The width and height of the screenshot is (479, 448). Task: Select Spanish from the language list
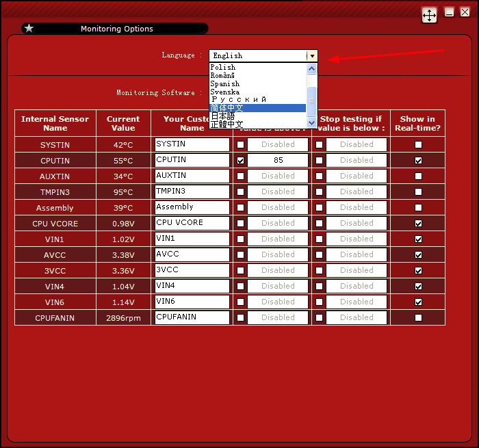point(225,83)
